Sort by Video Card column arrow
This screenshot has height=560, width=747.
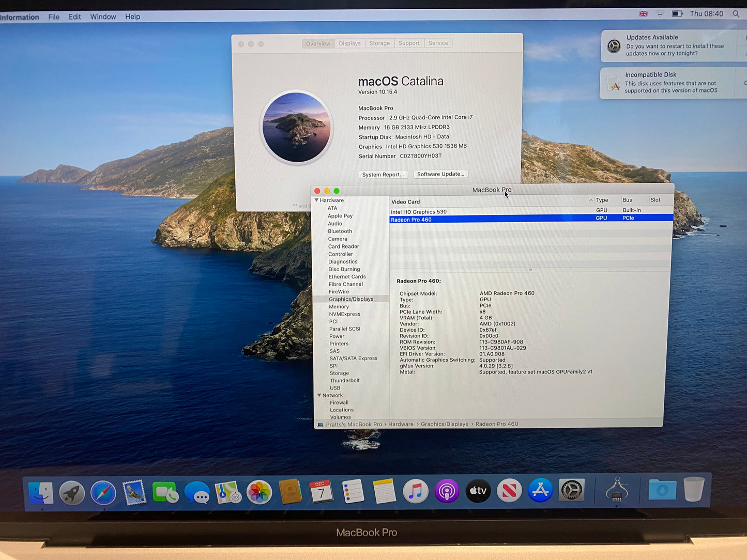(x=590, y=200)
